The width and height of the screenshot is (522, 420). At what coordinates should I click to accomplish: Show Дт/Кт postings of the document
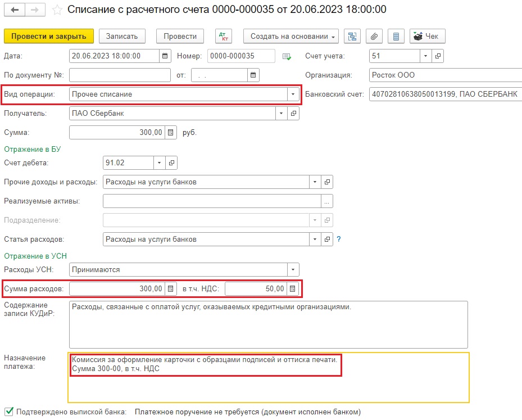tap(224, 37)
